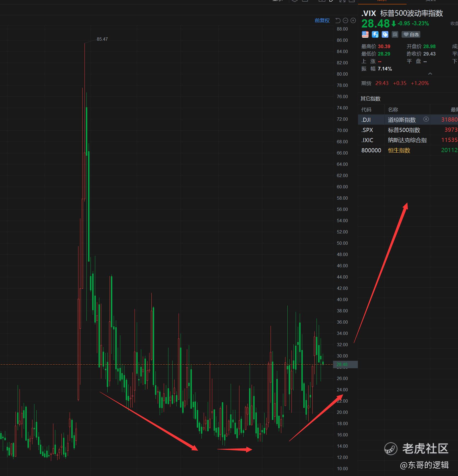Open the 恒生指数 index row
Viewport: 458px width, 476px height.
coord(399,150)
